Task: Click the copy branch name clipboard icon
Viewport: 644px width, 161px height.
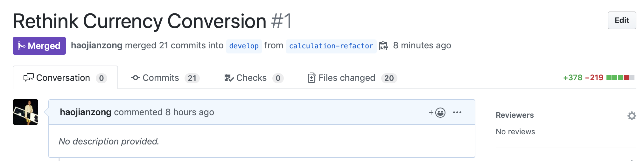Action: point(384,46)
